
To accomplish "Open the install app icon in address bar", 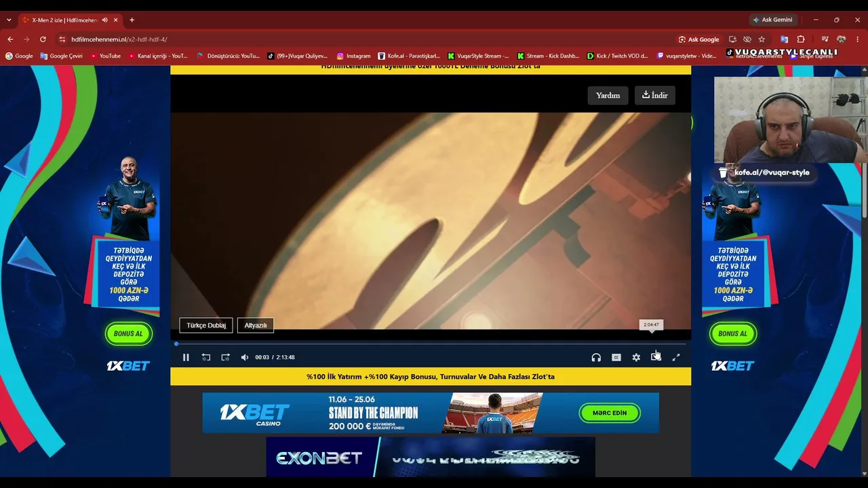I will point(732,39).
